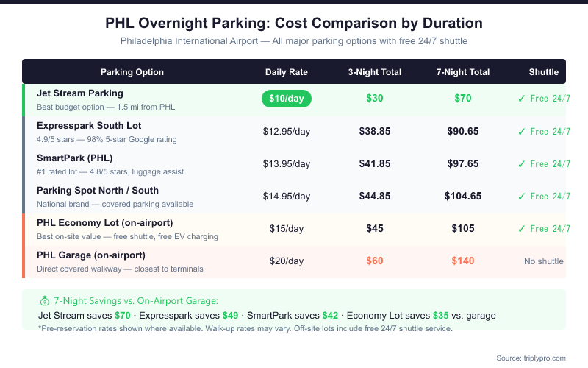588x368 pixels.
Task: Click the SmartPark Free 24/7 shuttle checkmark
Action: click(x=522, y=163)
